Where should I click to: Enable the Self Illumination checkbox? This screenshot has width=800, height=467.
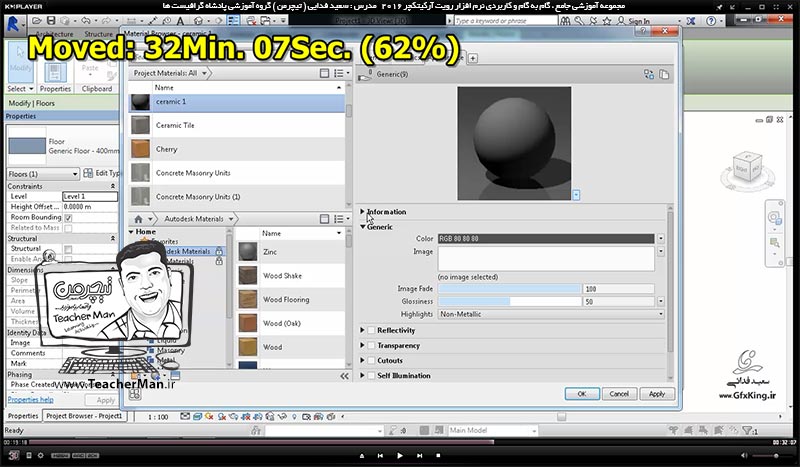[371, 376]
